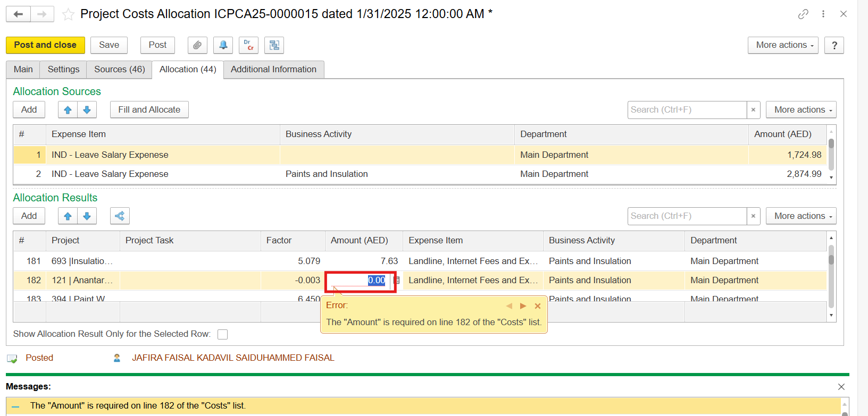Dismiss the Error tooltip popup
Viewport: 868px width, 416px height.
click(x=538, y=306)
